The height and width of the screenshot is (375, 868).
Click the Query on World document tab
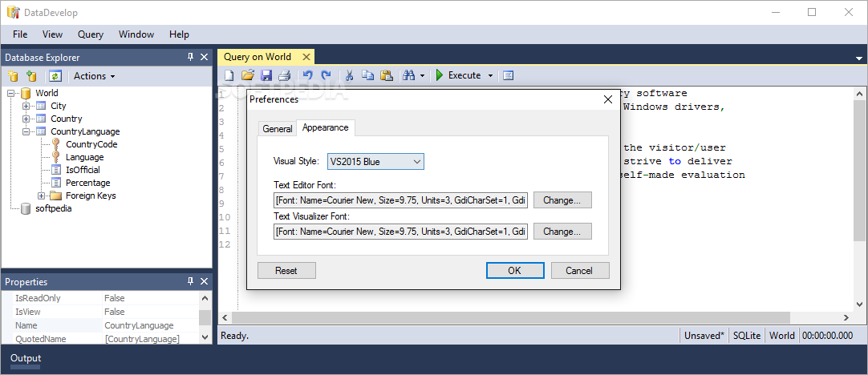258,57
